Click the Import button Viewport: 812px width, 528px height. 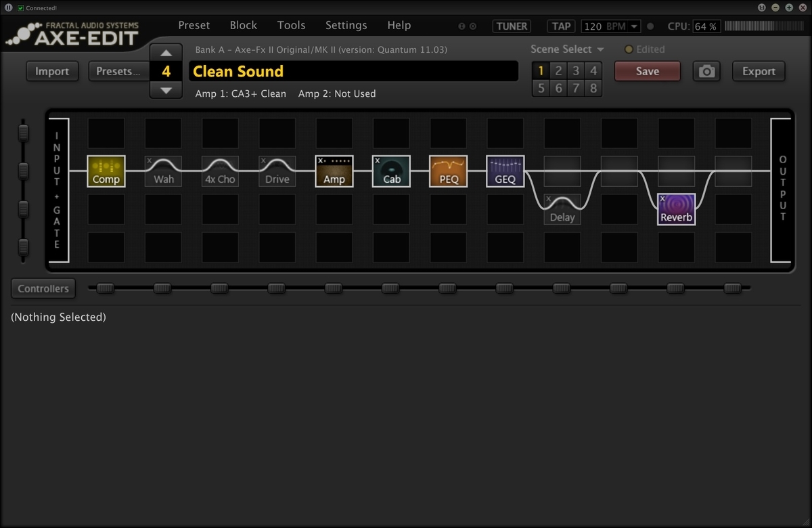tap(52, 71)
